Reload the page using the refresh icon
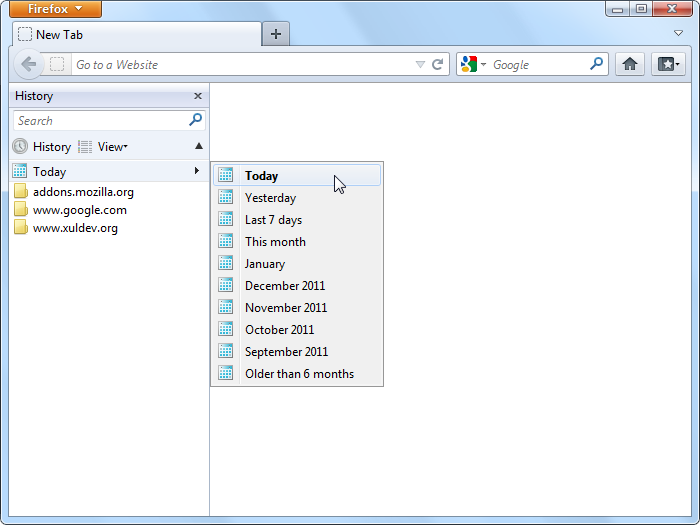 tap(437, 64)
